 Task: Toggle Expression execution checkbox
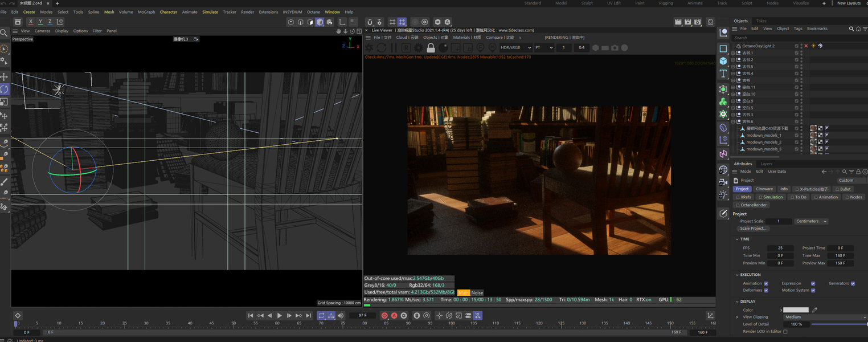(813, 283)
